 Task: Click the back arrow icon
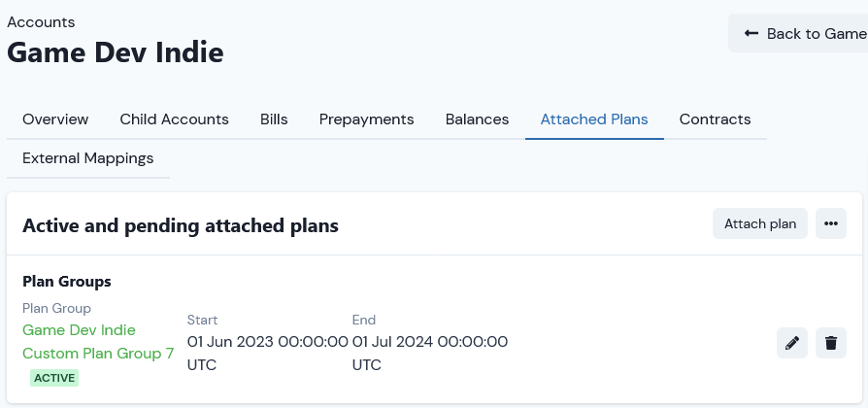751,33
